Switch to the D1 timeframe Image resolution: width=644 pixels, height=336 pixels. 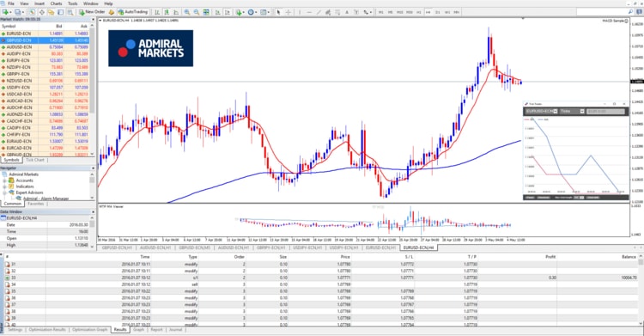pos(438,12)
